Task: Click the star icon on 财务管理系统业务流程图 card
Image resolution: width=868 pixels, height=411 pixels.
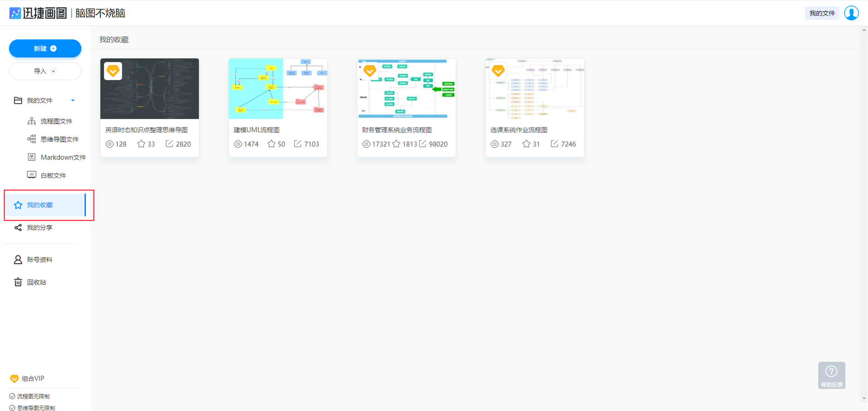Action: tap(396, 144)
